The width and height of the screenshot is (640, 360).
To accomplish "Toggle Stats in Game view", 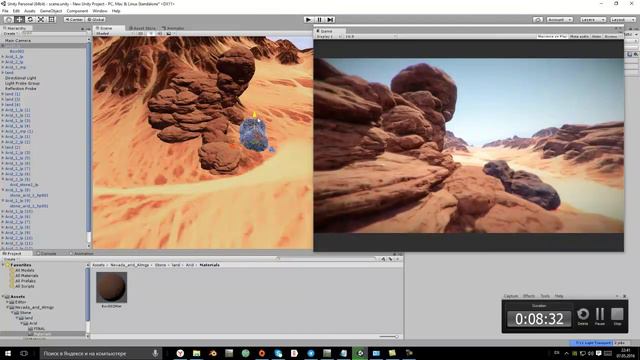I will coord(596,36).
